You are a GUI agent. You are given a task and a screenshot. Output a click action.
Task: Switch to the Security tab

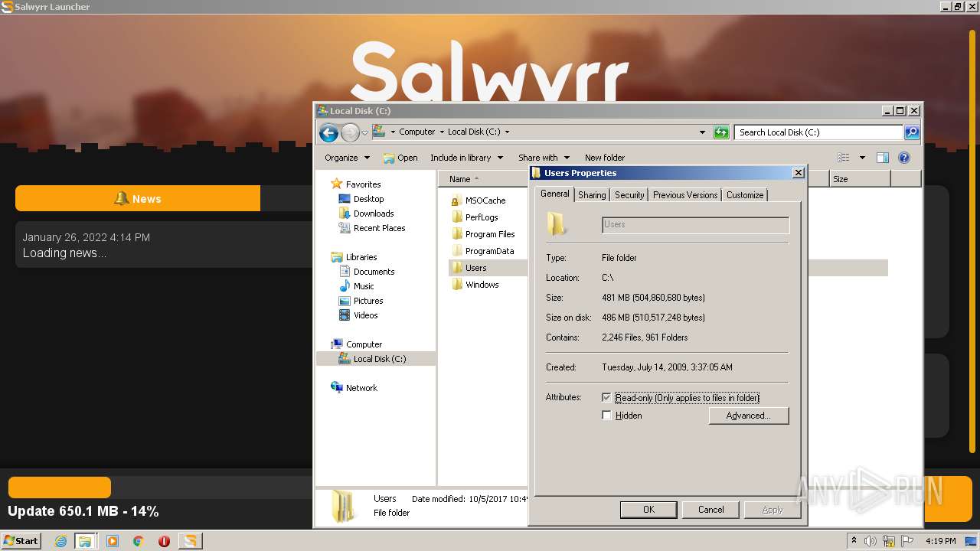point(629,195)
